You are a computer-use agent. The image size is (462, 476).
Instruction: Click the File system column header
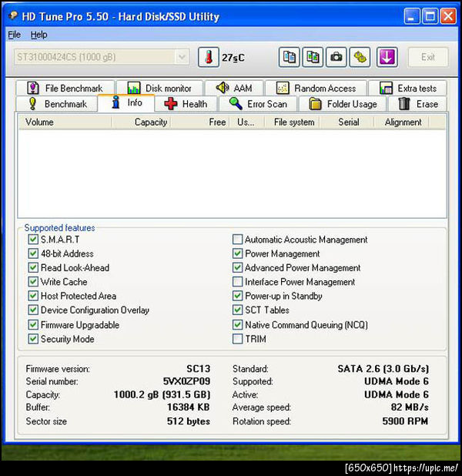click(292, 122)
